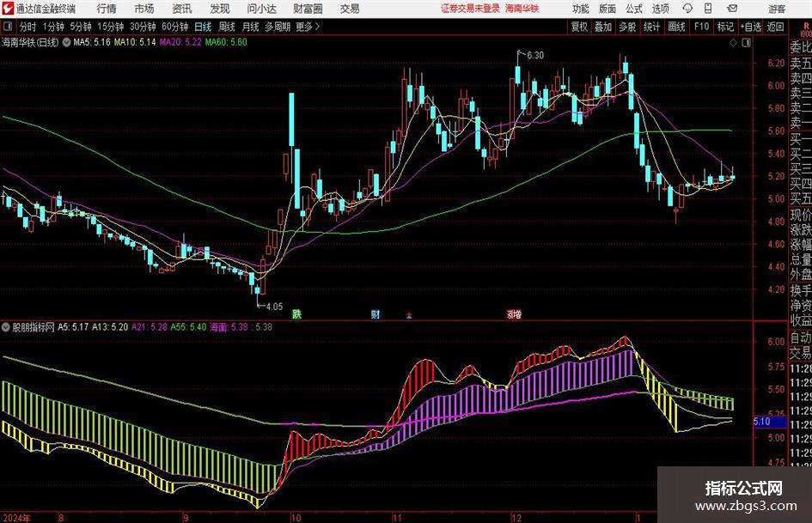Click the 统计 statistics button

[x=651, y=27]
